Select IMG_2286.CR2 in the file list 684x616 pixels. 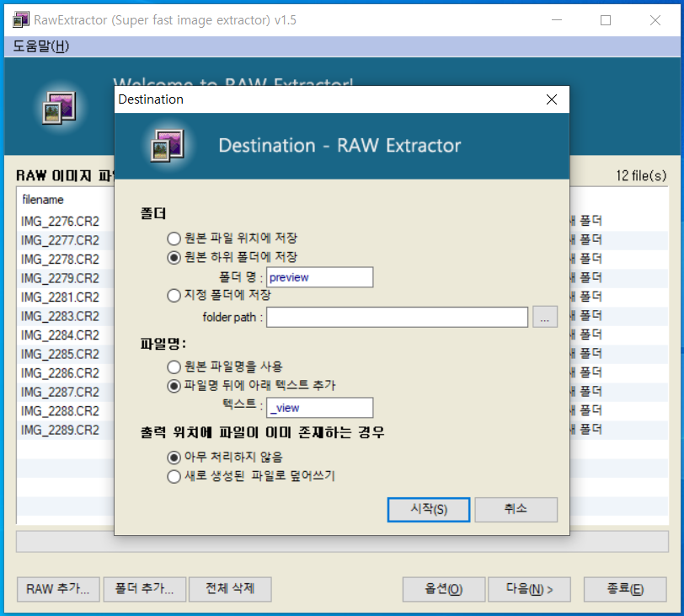pyautogui.click(x=60, y=373)
